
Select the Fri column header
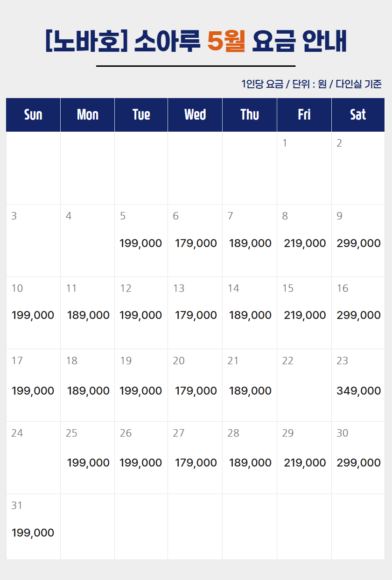(304, 115)
